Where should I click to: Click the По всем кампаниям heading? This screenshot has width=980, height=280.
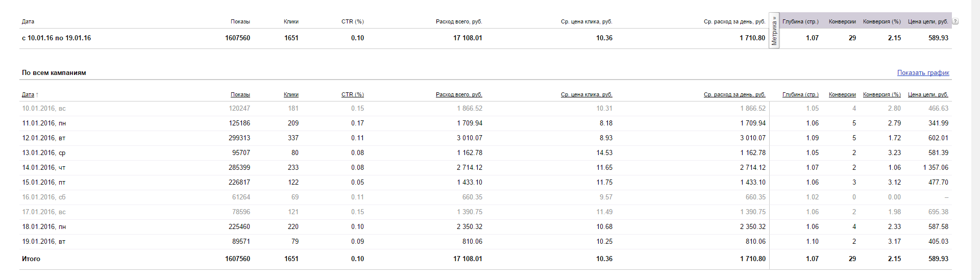[x=54, y=73]
